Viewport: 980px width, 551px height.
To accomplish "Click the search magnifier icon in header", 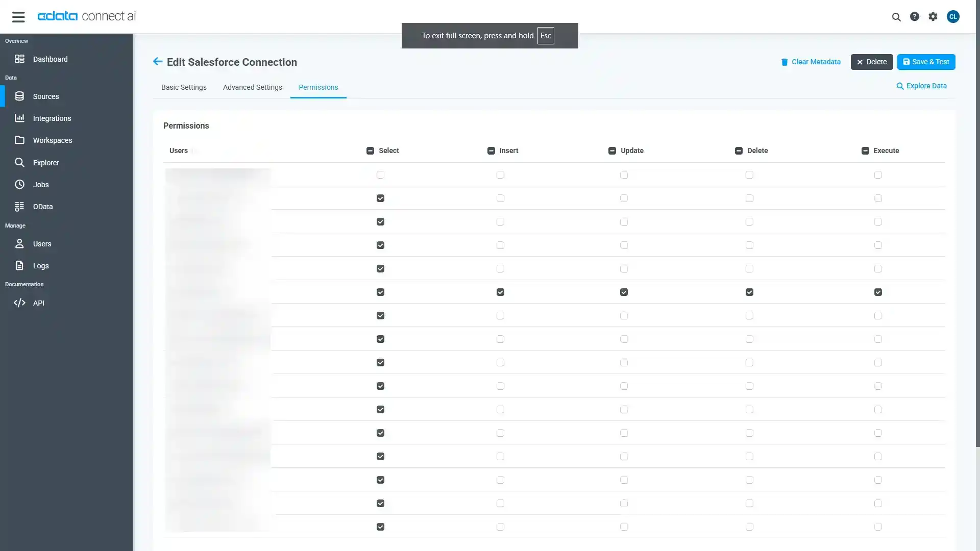I will (x=896, y=17).
